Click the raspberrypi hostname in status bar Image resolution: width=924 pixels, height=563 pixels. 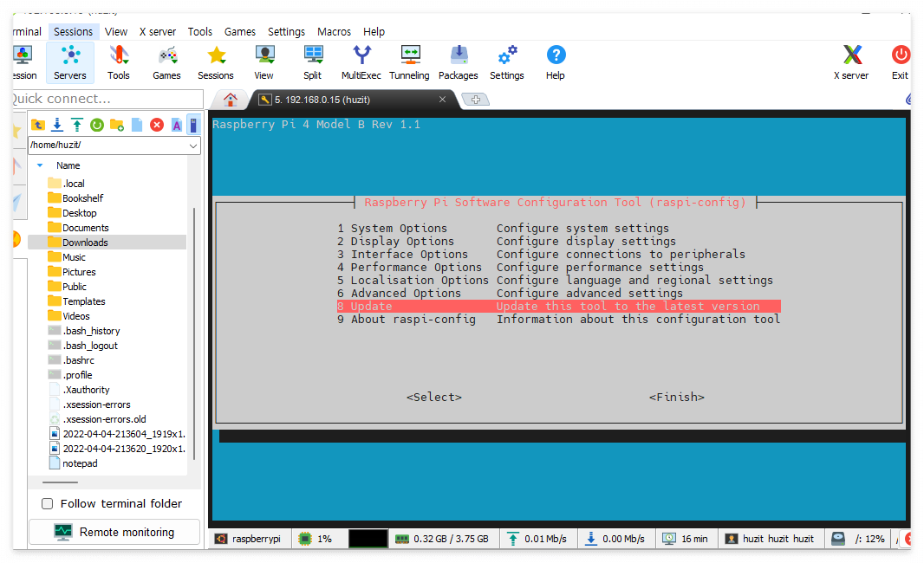[x=256, y=539]
